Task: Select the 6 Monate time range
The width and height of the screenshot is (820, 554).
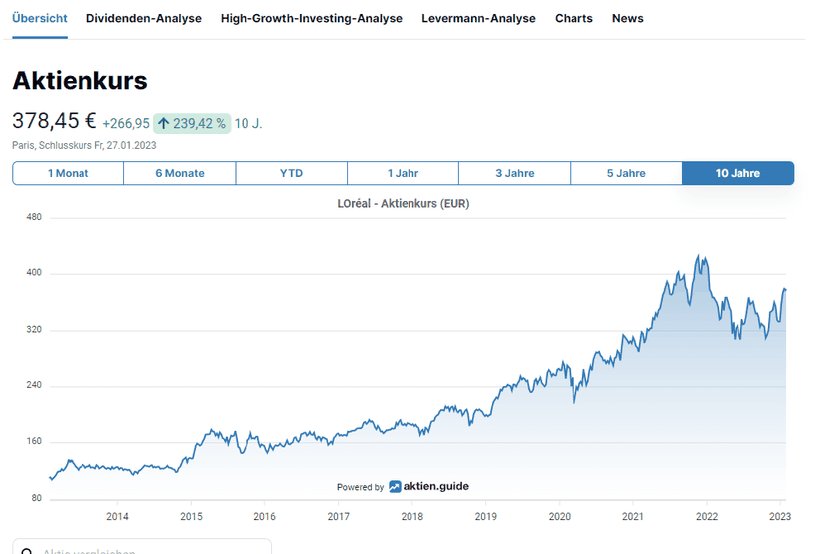Action: tap(180, 173)
